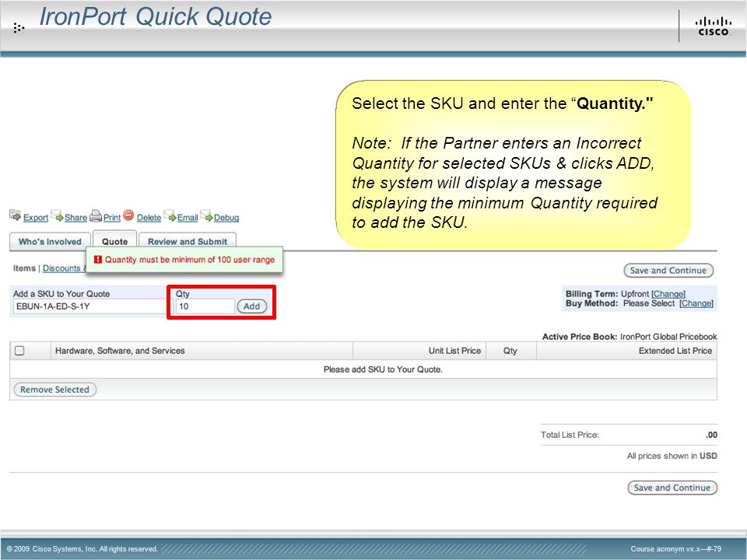Click the Add button
The image size is (747, 560).
[x=251, y=306]
